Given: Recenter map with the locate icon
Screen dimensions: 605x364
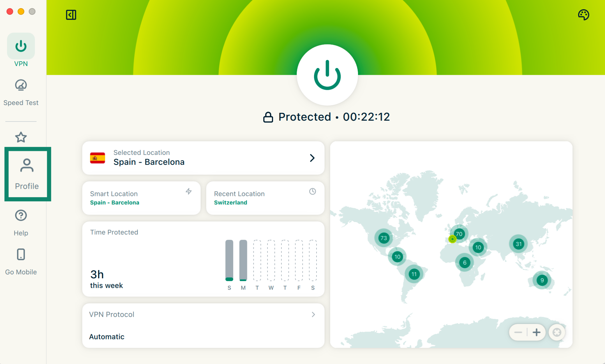Looking at the screenshot, I should click(557, 332).
